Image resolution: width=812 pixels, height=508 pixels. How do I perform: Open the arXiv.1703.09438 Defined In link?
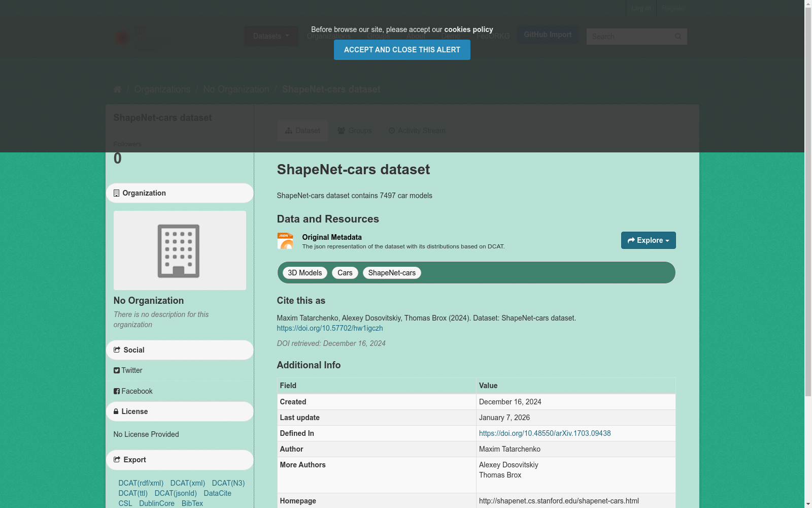point(545,433)
